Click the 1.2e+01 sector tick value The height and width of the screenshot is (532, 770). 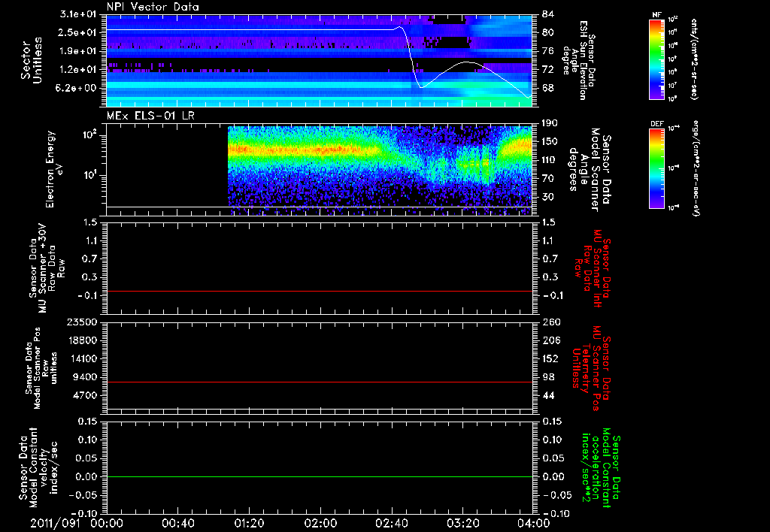pos(78,70)
